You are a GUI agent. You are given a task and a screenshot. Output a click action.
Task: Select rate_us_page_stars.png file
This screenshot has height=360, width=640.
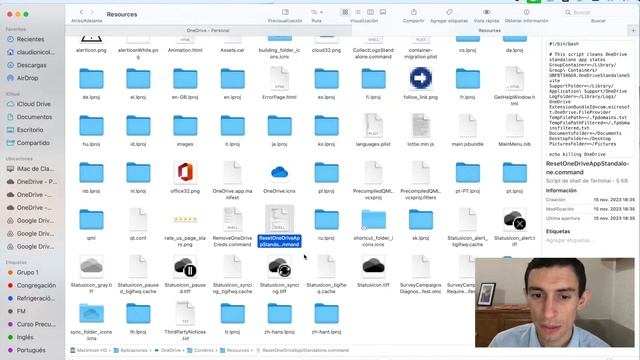coord(185,220)
